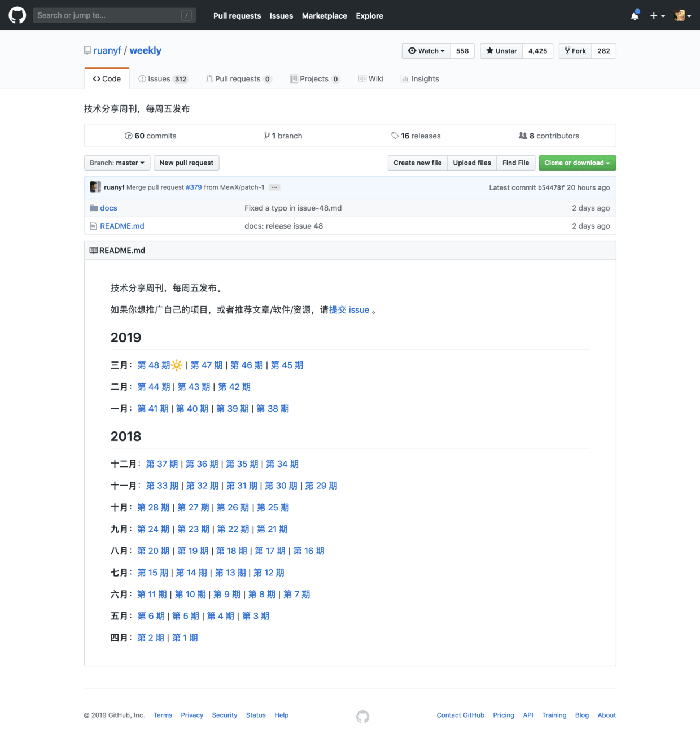This screenshot has height=751, width=700.
Task: Open footer Privacy link
Action: 192,715
